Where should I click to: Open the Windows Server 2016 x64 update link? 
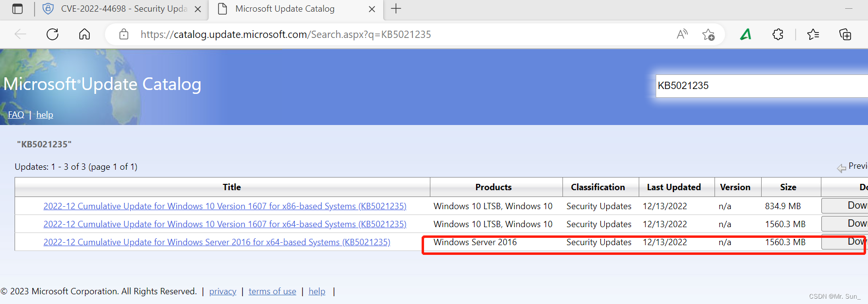pos(217,242)
